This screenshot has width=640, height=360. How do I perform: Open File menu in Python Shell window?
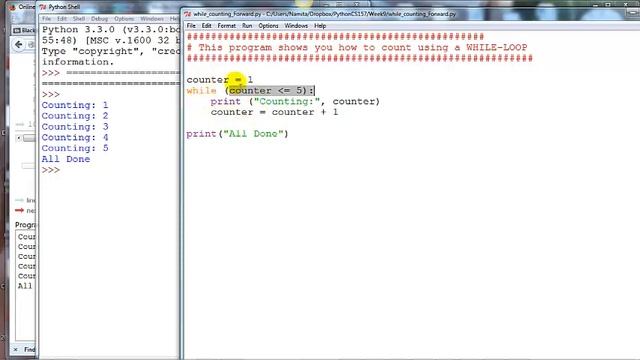tap(47, 19)
